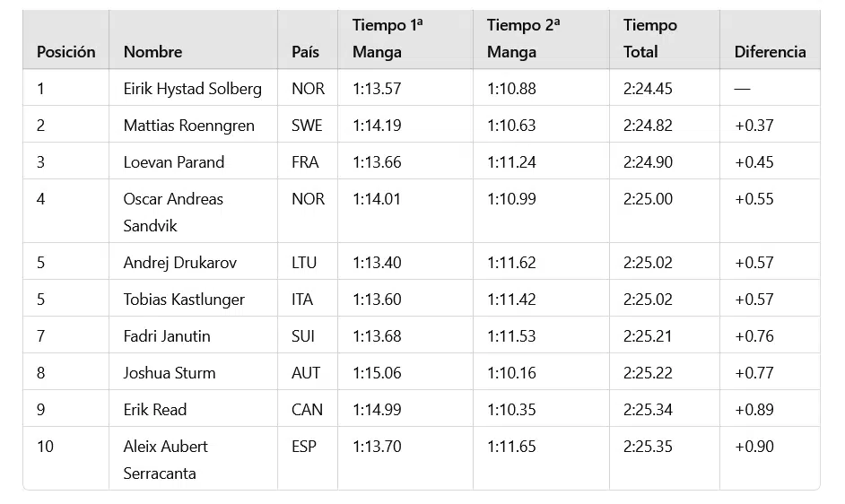Click the Diferencia column header
845x504 pixels.
click(770, 52)
